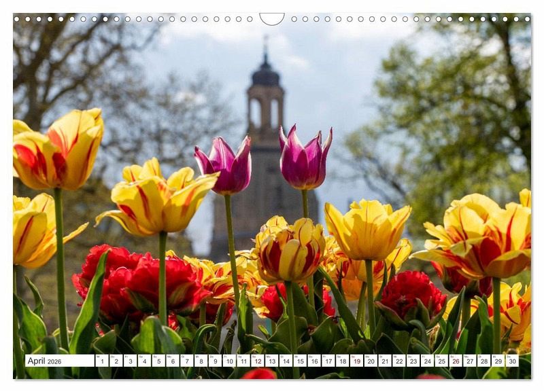Pick date 27 in the date row
Image resolution: width=544 pixels, height=392 pixels.
tap(470, 361)
